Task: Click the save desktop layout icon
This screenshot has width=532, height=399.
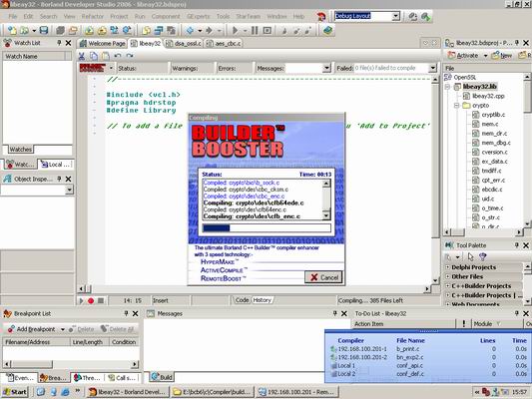Action: coord(412,16)
